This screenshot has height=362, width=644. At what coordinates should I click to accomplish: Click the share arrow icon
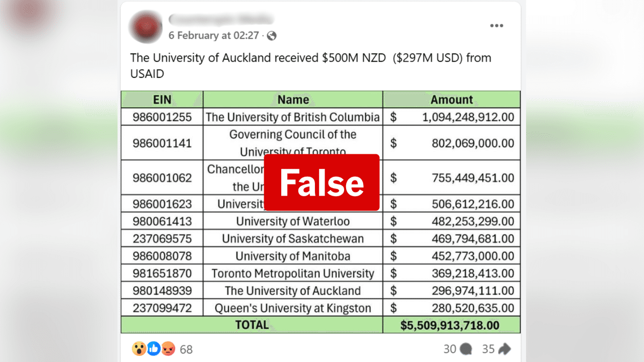[503, 348]
